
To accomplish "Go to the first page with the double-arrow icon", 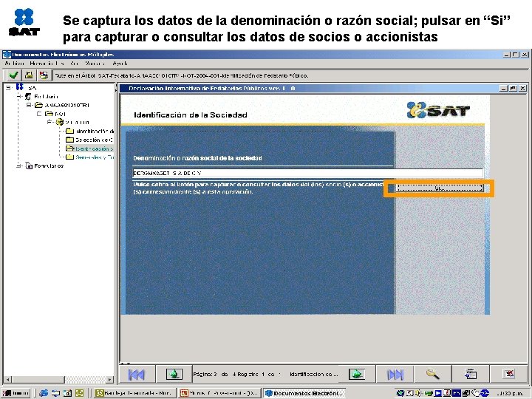I will [x=137, y=374].
